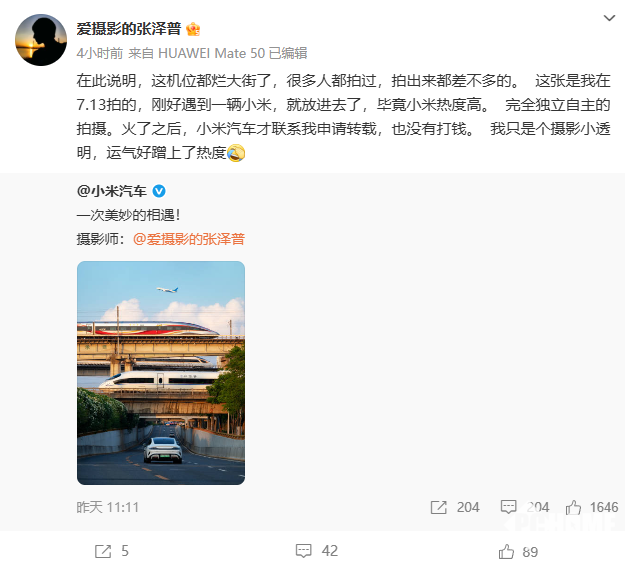Open comments icon on quoted post

508,507
